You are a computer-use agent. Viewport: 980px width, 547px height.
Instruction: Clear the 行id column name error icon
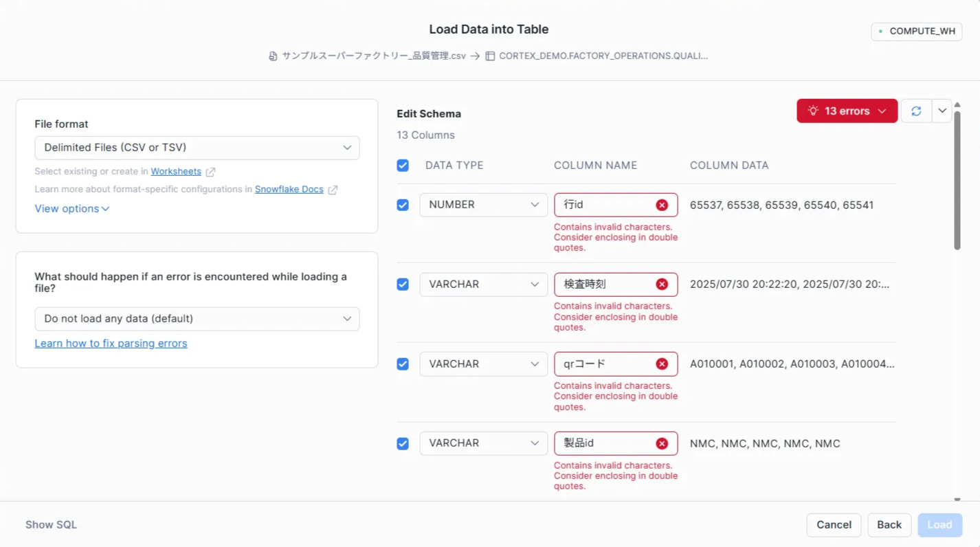[662, 205]
